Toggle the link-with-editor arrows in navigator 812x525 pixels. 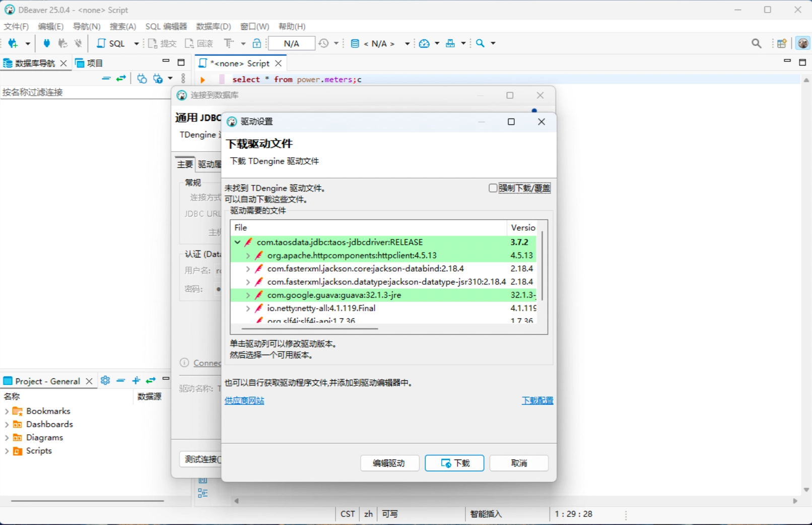120,79
